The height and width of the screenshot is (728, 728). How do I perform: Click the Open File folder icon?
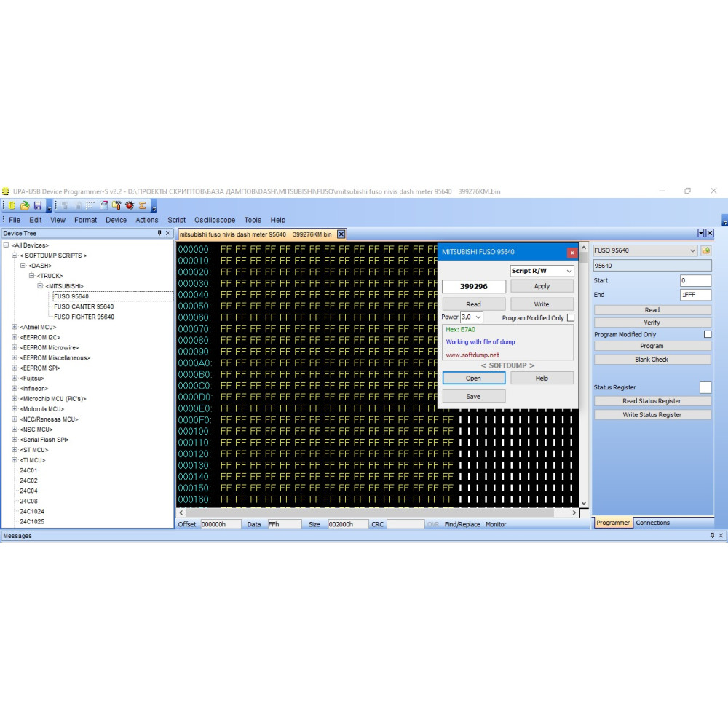coord(25,205)
